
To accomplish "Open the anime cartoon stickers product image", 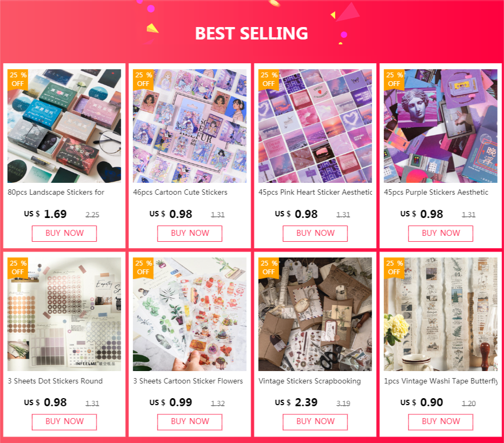I will [190, 126].
